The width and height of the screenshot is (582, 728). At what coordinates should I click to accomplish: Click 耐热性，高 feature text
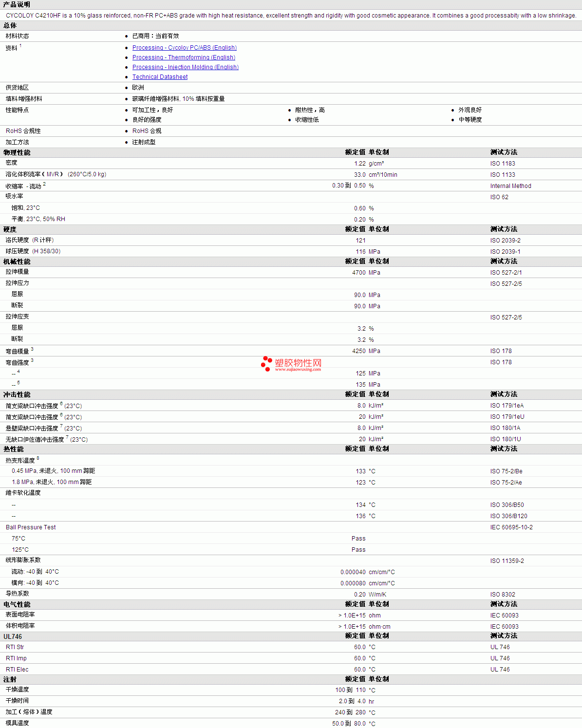pyautogui.click(x=310, y=110)
